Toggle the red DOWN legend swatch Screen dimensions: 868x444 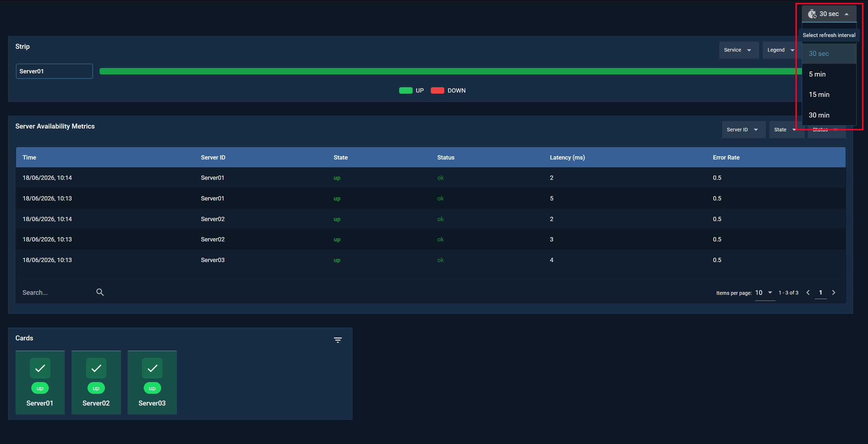click(437, 90)
